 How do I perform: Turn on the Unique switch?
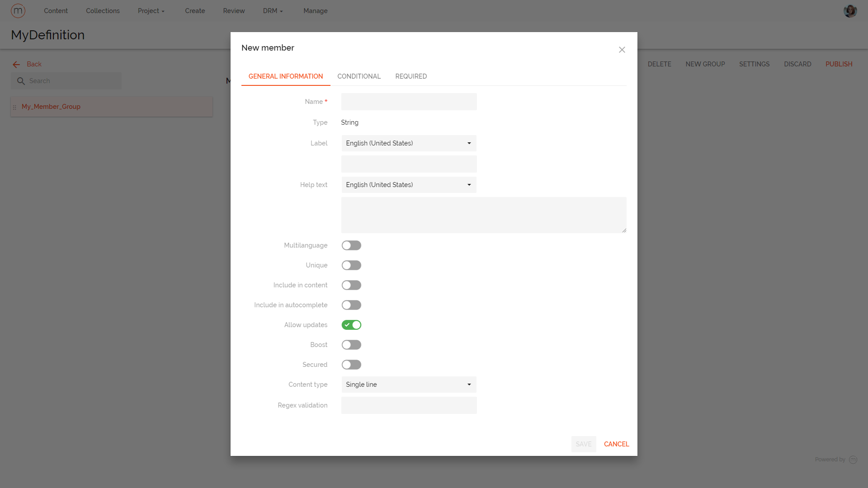point(351,265)
